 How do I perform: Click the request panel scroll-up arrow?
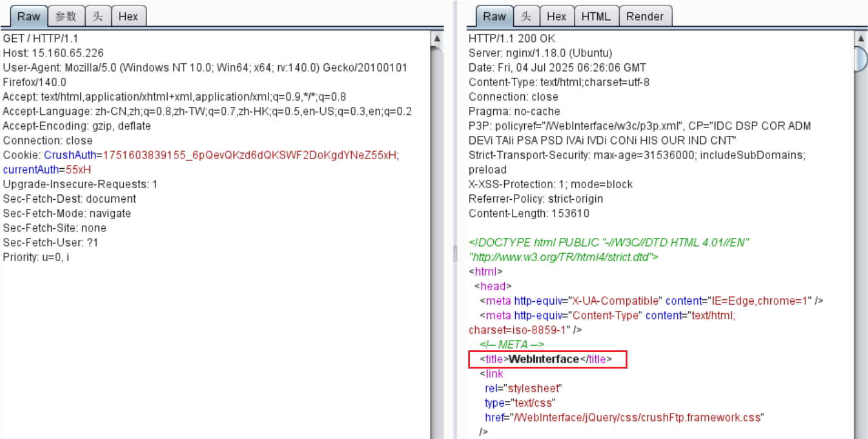[436, 39]
